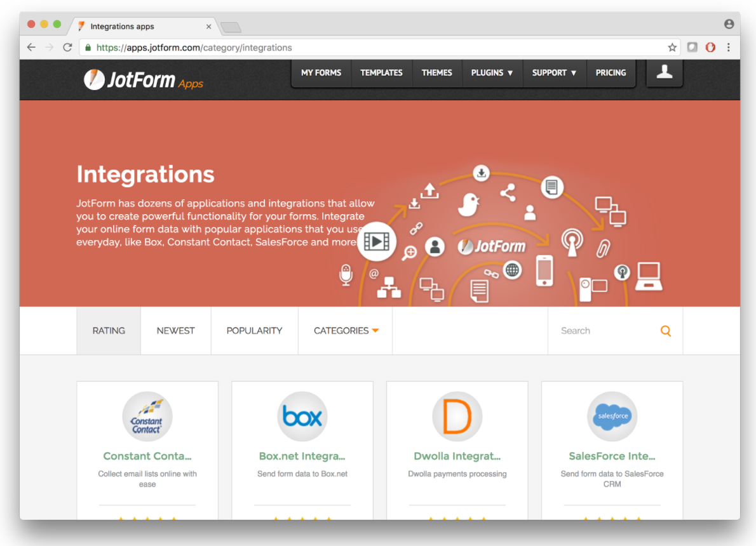Bookmark this page with star icon
This screenshot has height=546, width=756.
pyautogui.click(x=672, y=48)
